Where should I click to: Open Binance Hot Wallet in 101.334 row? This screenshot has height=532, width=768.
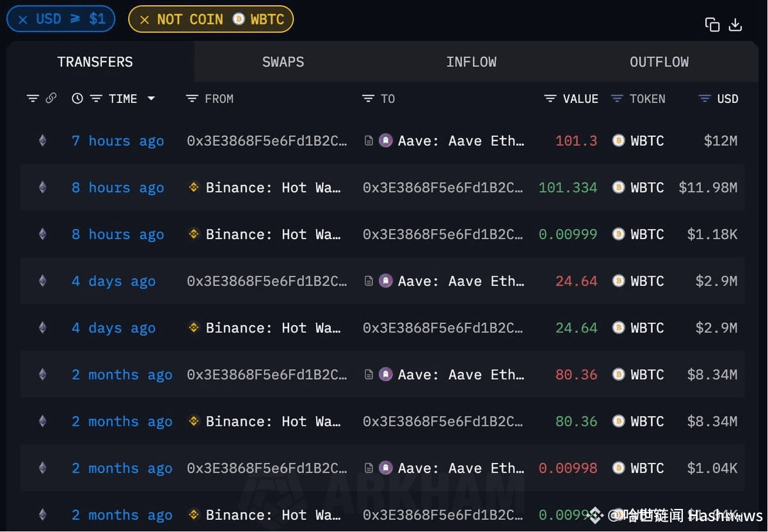(x=273, y=187)
